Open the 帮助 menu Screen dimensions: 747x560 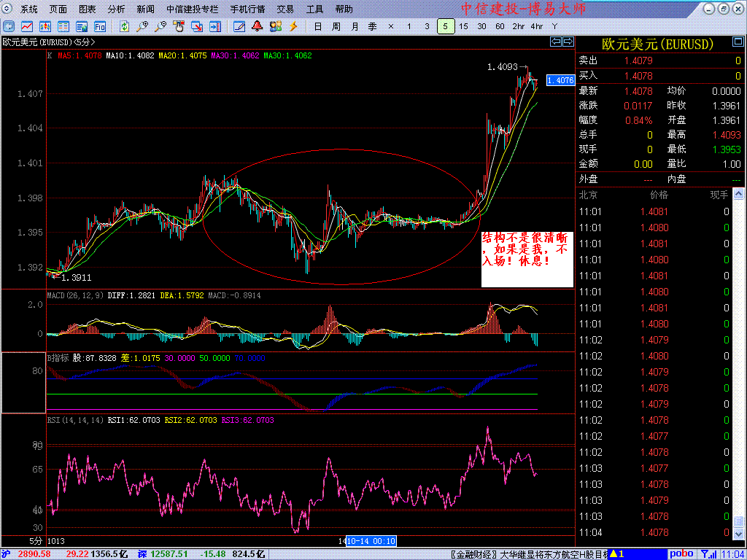click(x=344, y=9)
